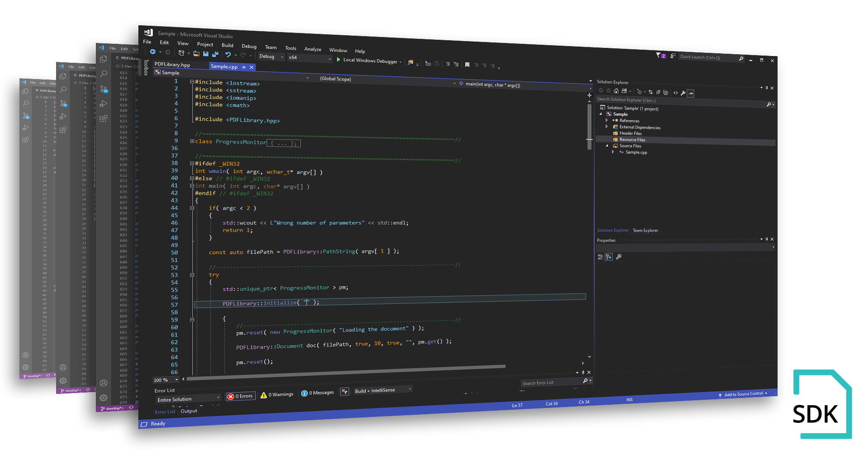Toggle auto-hide pin on Properties panel

[x=767, y=239]
